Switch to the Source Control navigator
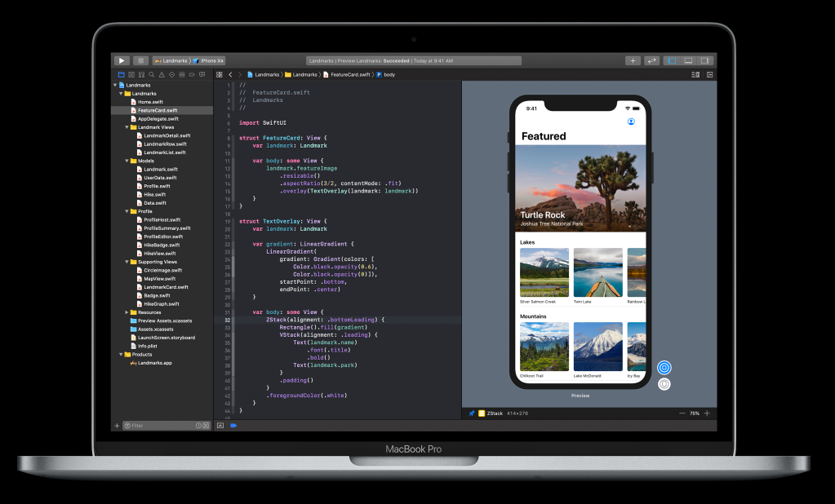This screenshot has width=835, height=504. [x=131, y=74]
